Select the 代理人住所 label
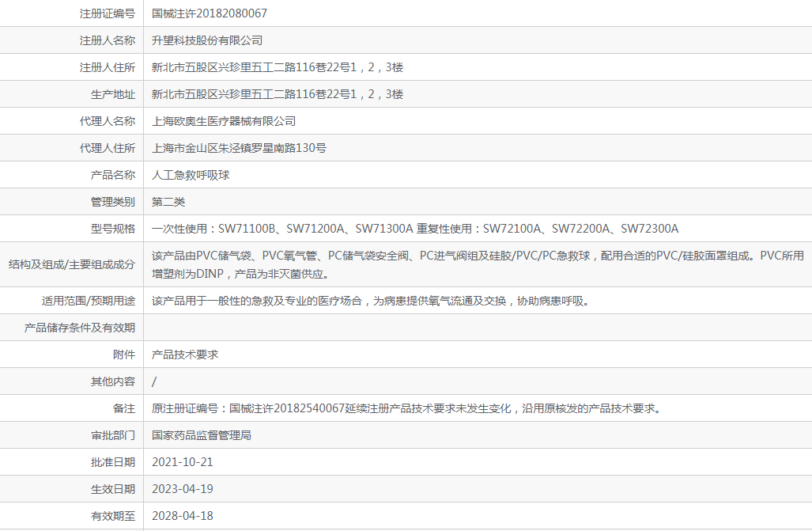Screen dimensions: 812x531 click(108, 148)
